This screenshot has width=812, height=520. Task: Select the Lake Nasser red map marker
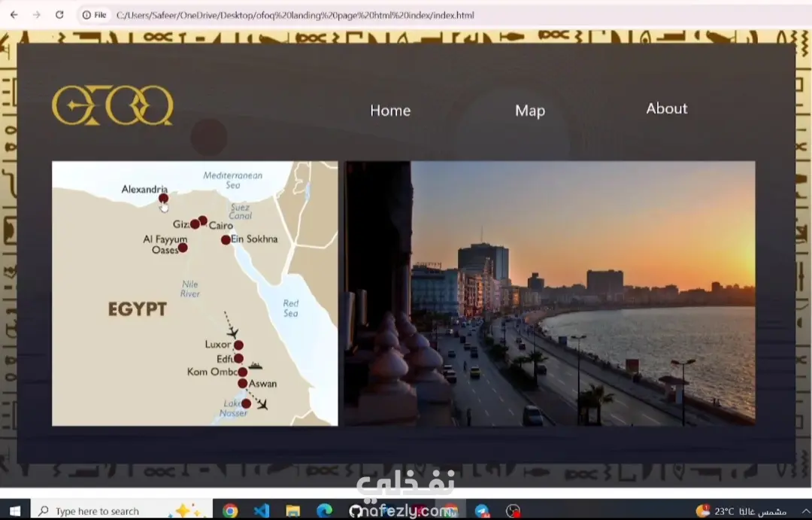pyautogui.click(x=247, y=403)
